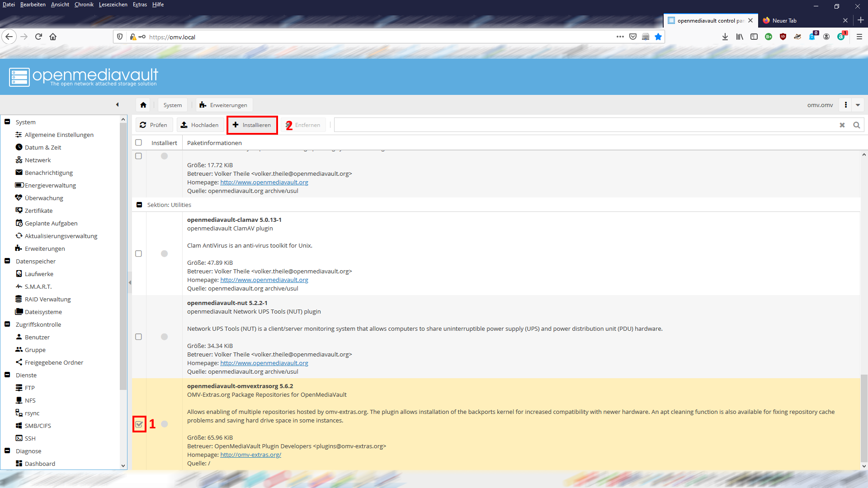Image resolution: width=868 pixels, height=488 pixels.
Task: Collapse the Diagnose tree section
Action: tap(7, 451)
